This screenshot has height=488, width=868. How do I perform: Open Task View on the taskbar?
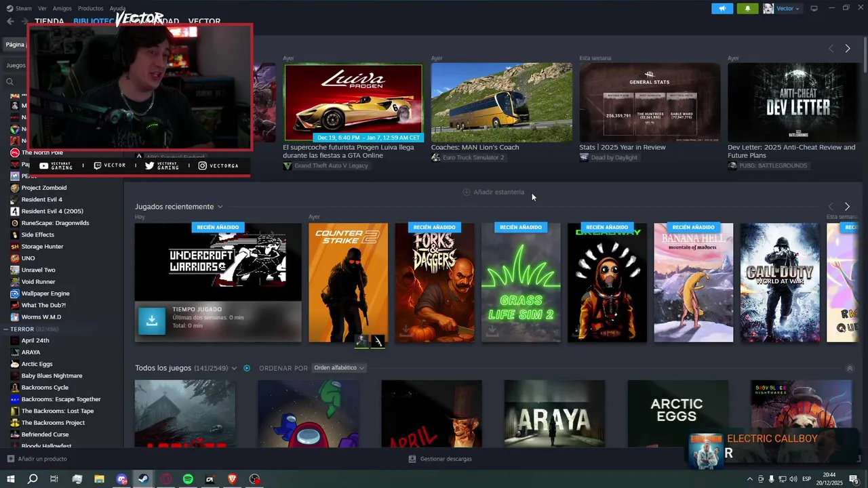[x=54, y=479]
